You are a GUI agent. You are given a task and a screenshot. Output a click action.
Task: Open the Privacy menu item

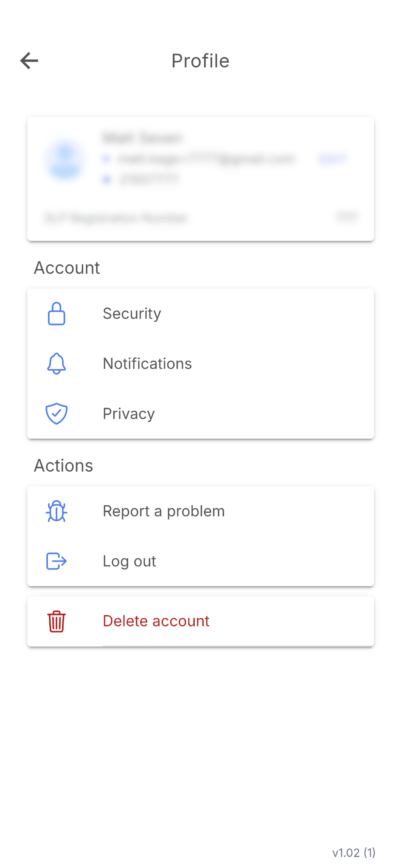point(129,414)
